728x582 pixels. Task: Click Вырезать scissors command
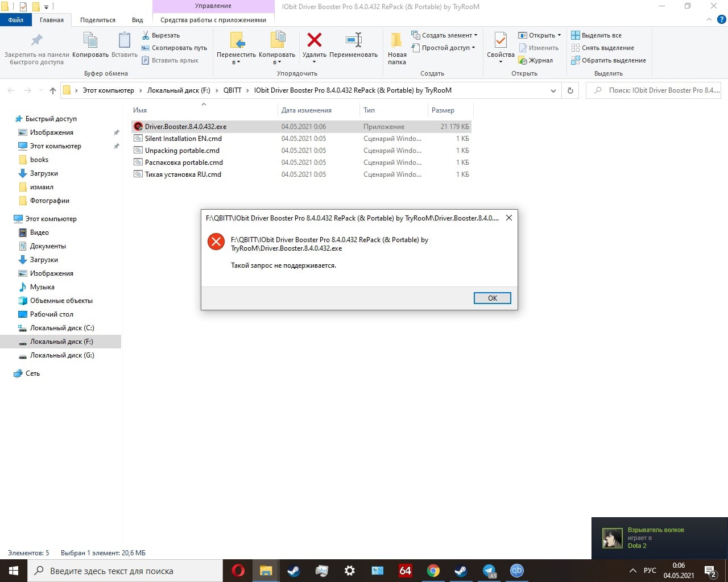coord(160,35)
